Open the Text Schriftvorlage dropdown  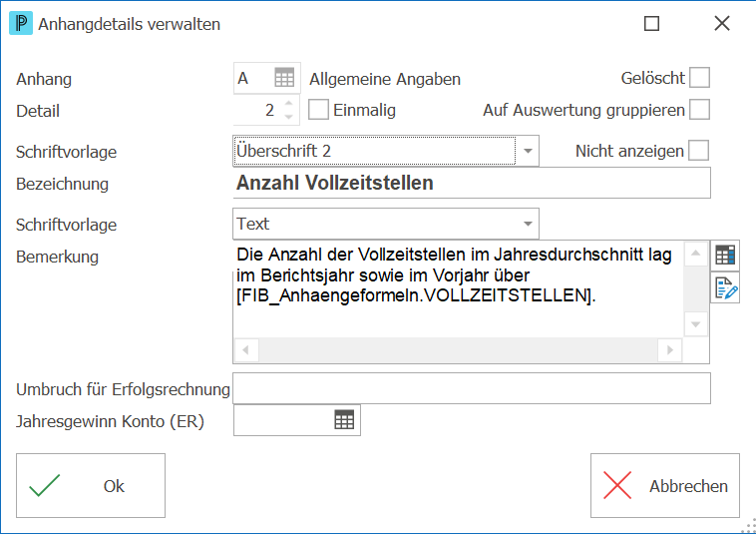528,224
